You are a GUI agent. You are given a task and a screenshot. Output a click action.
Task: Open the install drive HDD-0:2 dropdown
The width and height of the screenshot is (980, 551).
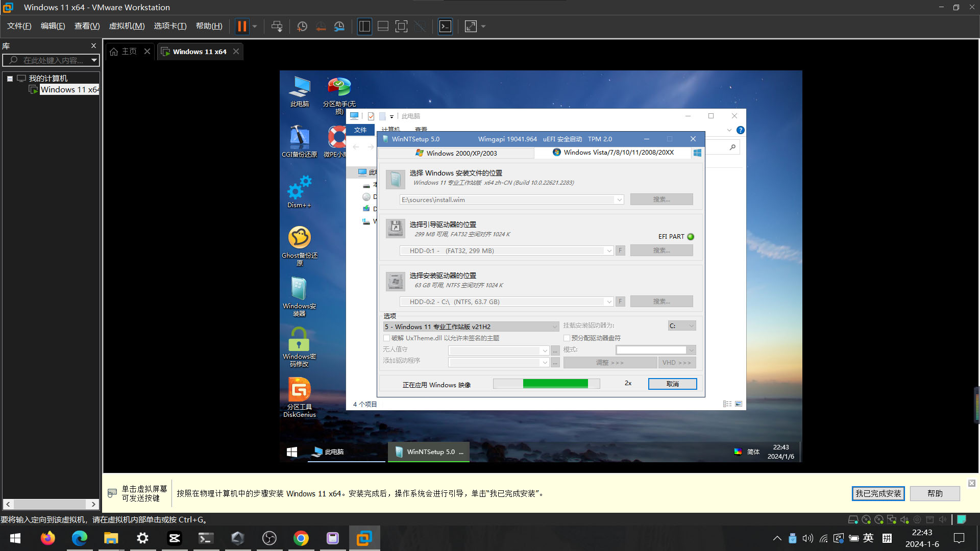click(x=609, y=302)
